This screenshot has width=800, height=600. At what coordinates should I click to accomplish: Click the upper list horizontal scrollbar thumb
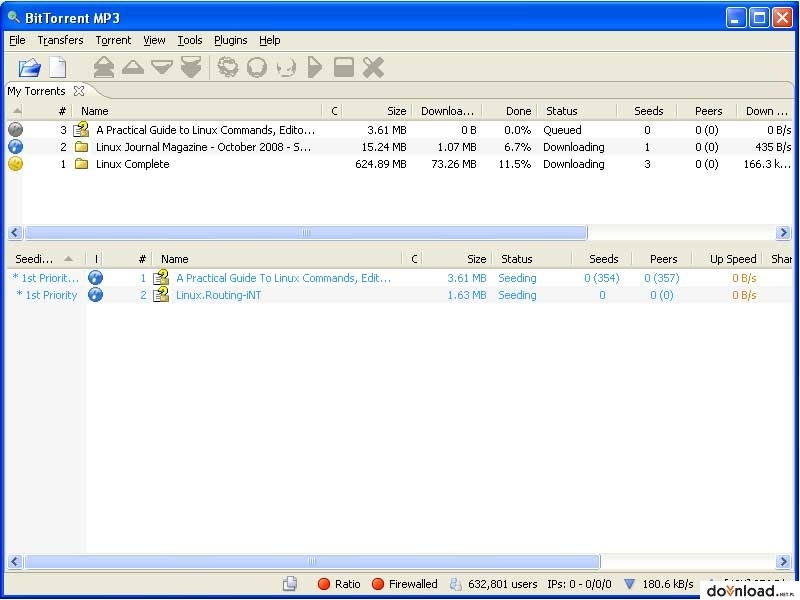306,233
